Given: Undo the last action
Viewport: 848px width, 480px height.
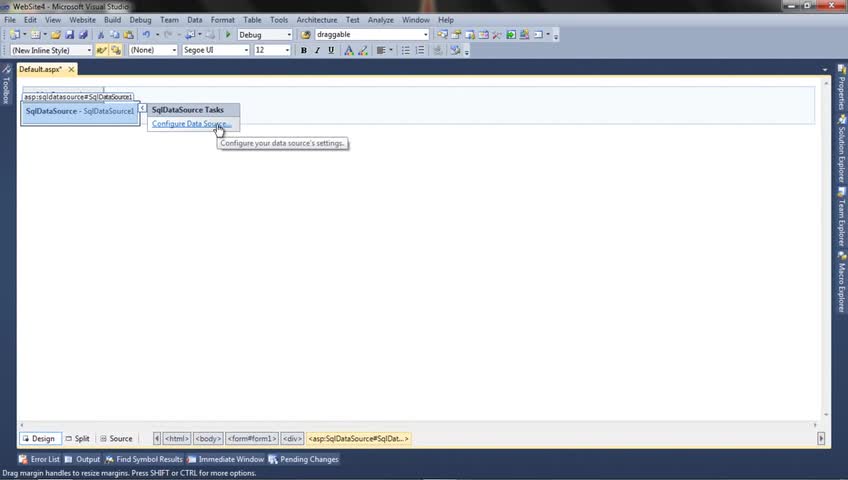Looking at the screenshot, I should 146,35.
